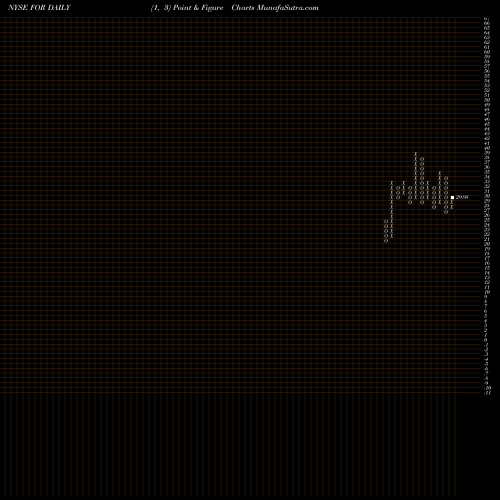This screenshot has width=500, height=500.
Task: Click the white current-price square marker
Action: point(452,198)
